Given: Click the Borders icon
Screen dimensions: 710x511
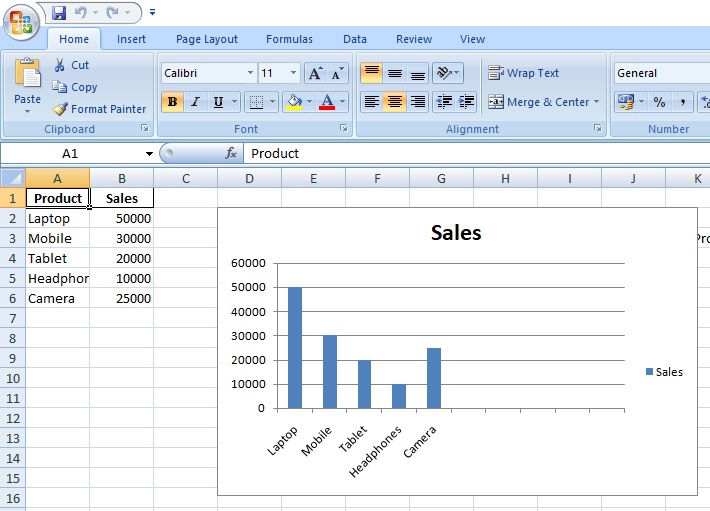Looking at the screenshot, I should click(256, 102).
